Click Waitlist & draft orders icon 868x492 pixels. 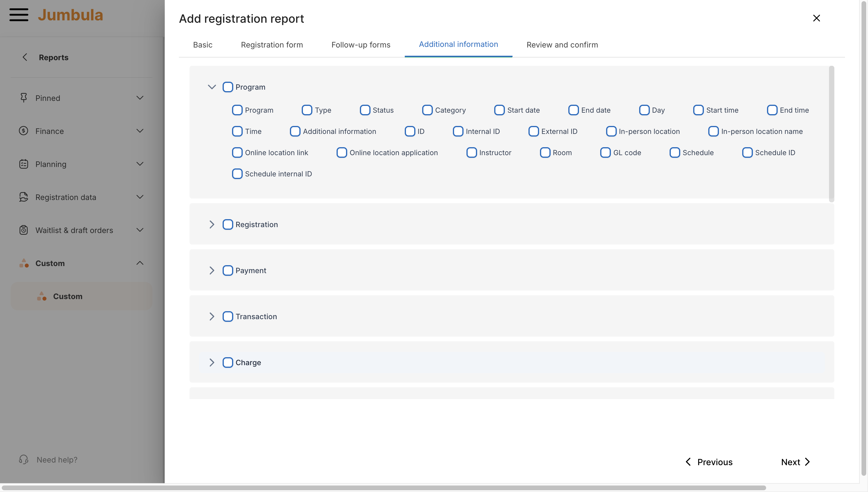point(23,230)
